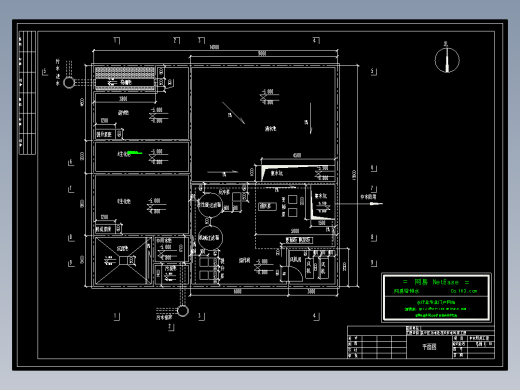The width and height of the screenshot is (520, 390).
Task: Select the diagonal slope arrow in large pool
Action: pyautogui.click(x=234, y=113)
